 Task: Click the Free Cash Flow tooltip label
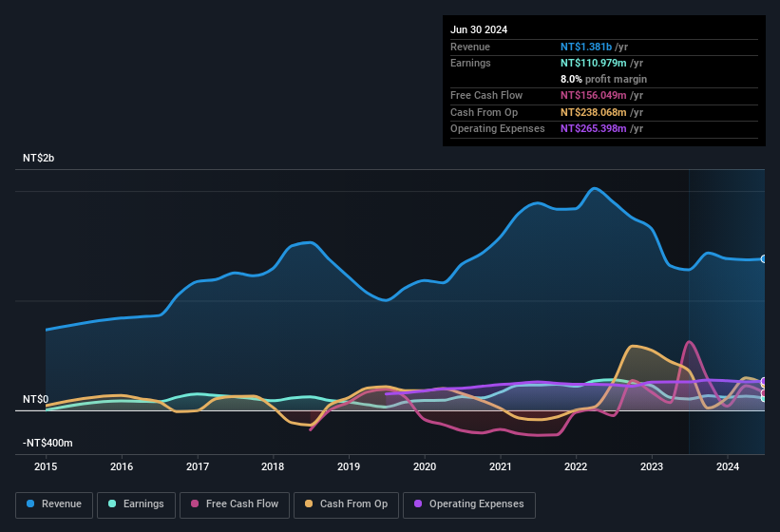[x=486, y=95]
